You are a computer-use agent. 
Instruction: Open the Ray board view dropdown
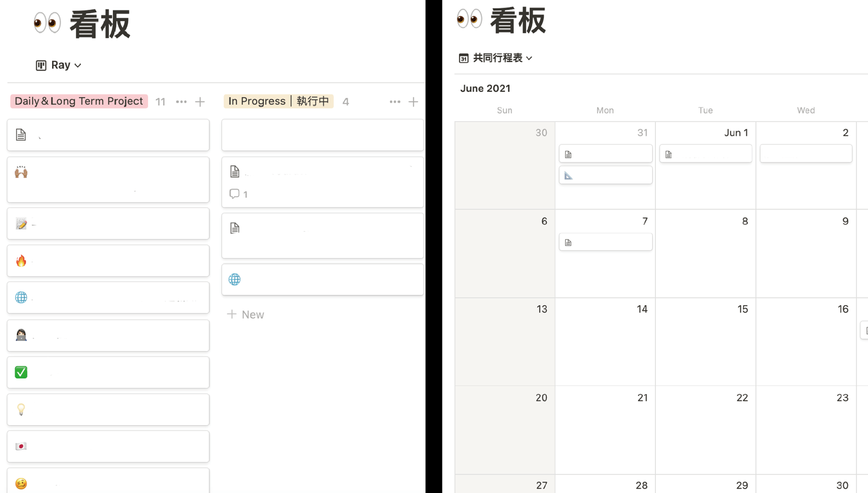point(59,65)
